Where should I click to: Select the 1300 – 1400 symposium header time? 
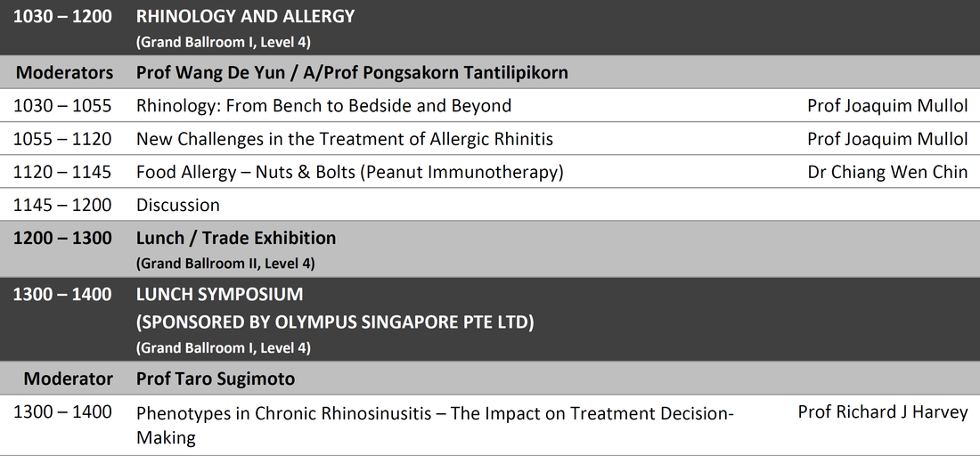pos(62,294)
